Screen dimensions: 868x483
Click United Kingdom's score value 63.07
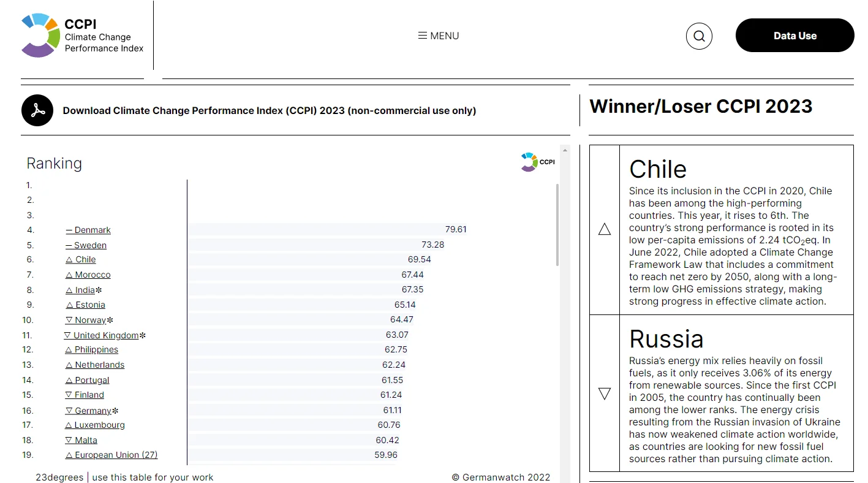coord(397,335)
